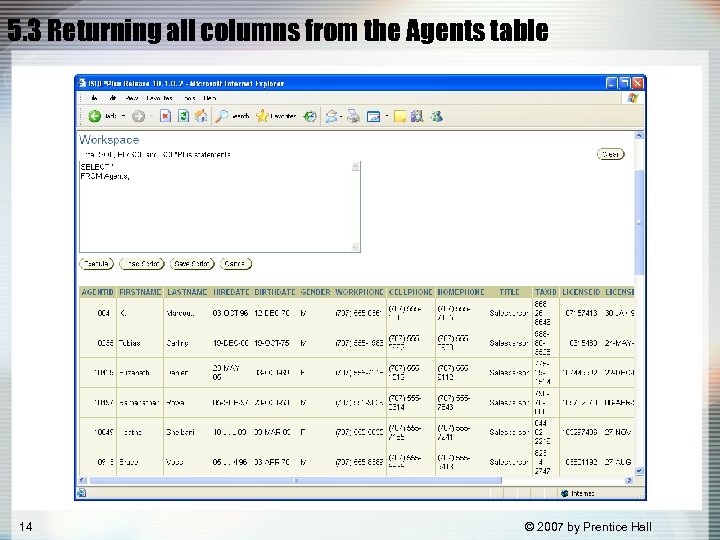Click the FIRSTNAME column header
720x540 pixels.
140,292
